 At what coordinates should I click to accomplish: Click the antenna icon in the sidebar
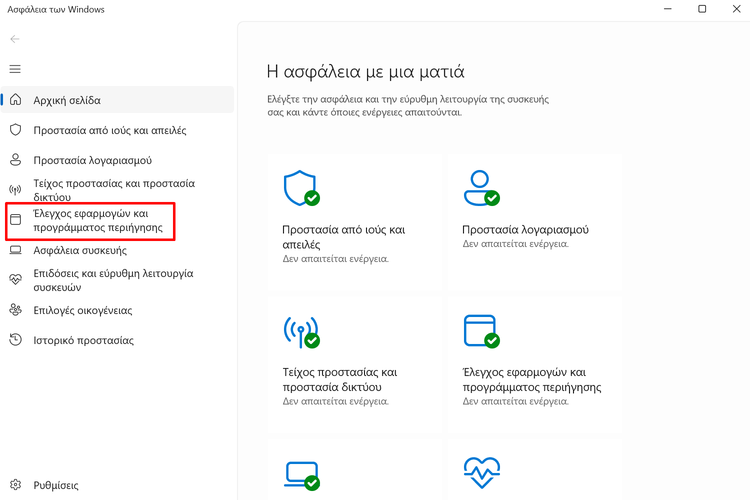[x=15, y=190]
